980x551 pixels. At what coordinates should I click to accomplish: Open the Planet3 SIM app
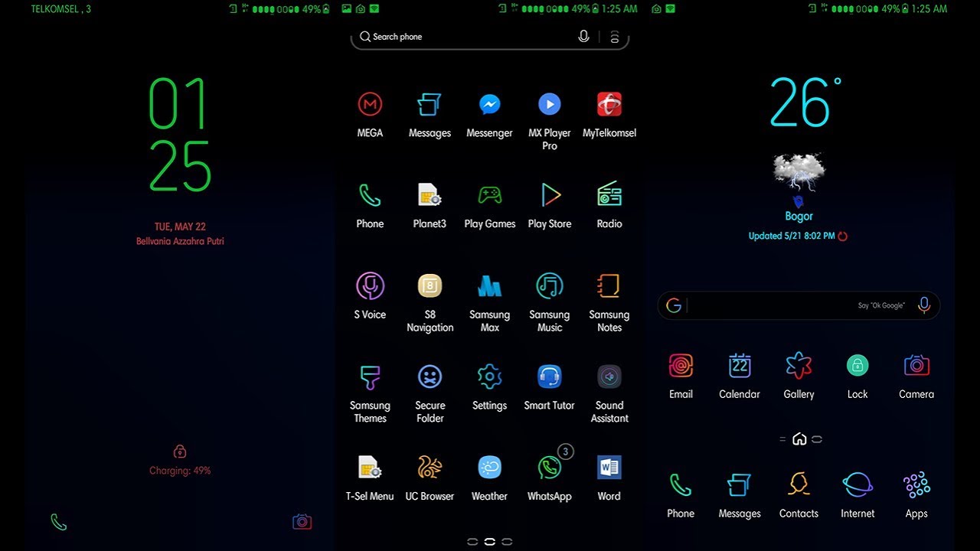tap(430, 195)
